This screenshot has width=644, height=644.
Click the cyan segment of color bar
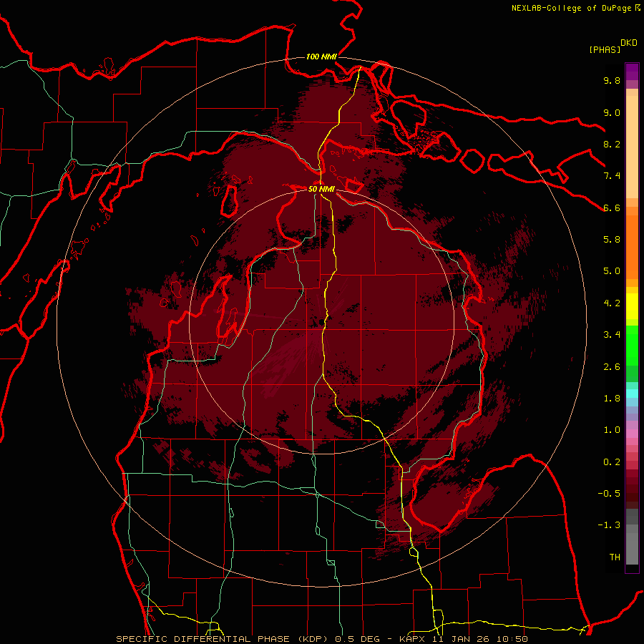(632, 393)
